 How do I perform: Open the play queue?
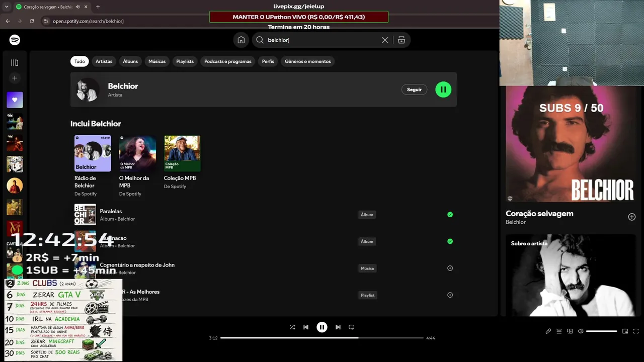[559, 331]
